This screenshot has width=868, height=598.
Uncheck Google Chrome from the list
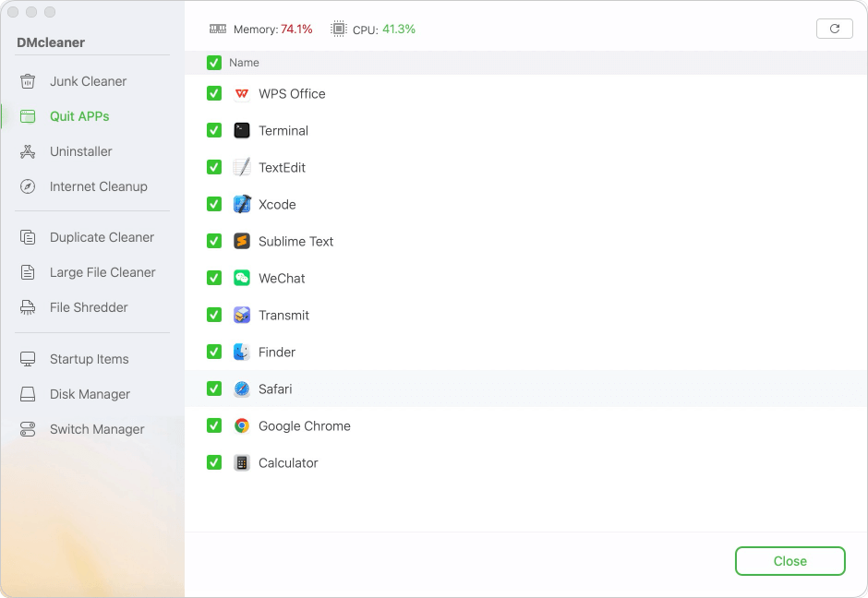click(214, 425)
